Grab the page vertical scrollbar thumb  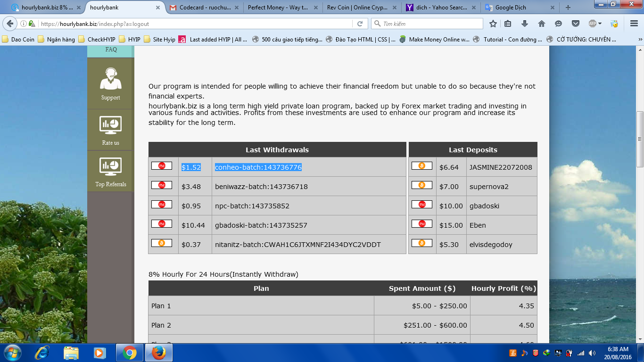point(640,139)
